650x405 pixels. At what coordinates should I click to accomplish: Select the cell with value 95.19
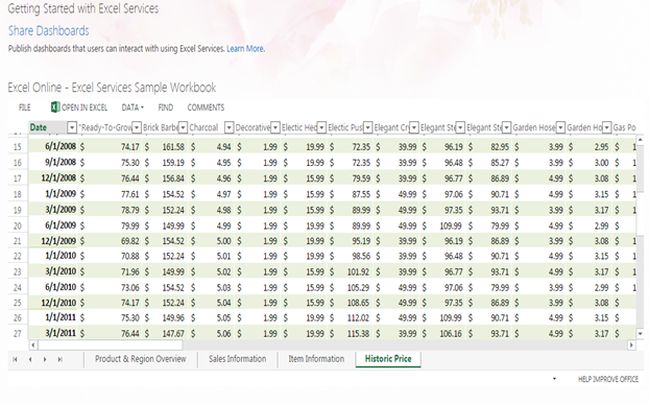(351, 241)
